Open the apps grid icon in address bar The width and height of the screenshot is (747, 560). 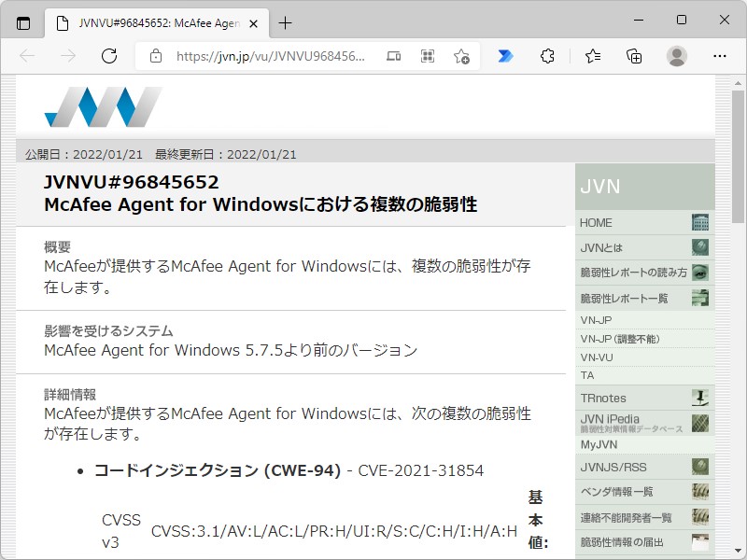[x=426, y=56]
